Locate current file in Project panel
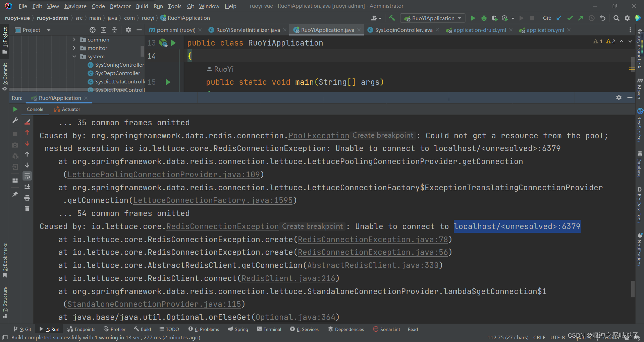 pyautogui.click(x=93, y=30)
